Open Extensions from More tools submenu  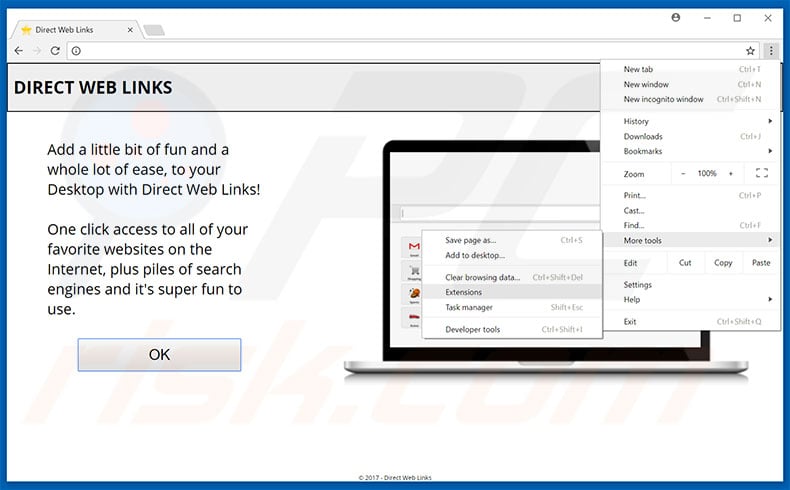coord(512,292)
